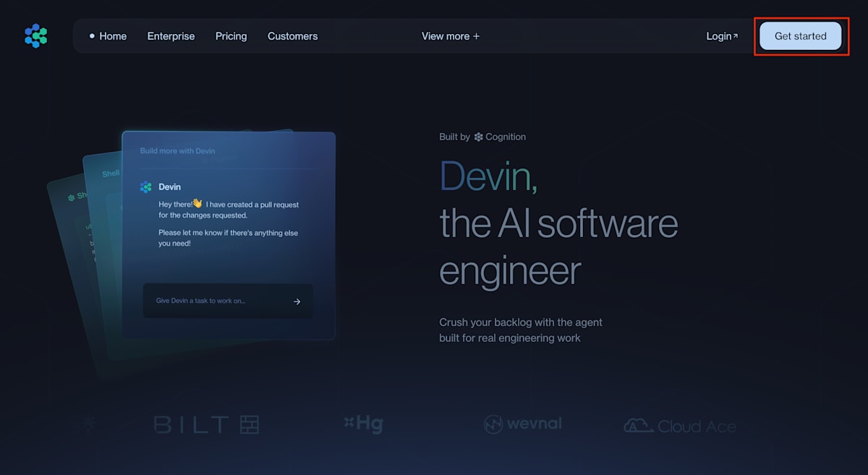Go to the Enterprise page
Viewport: 868px width, 475px height.
point(171,36)
